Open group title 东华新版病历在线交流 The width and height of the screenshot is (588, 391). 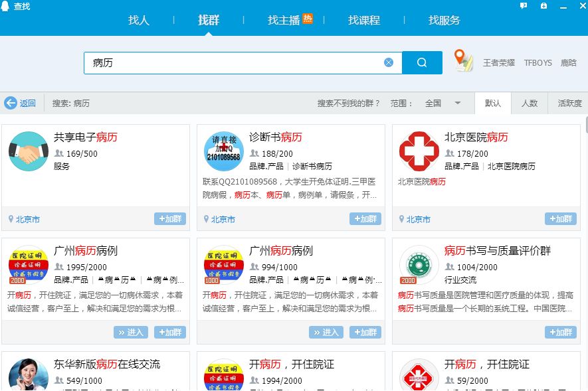107,364
